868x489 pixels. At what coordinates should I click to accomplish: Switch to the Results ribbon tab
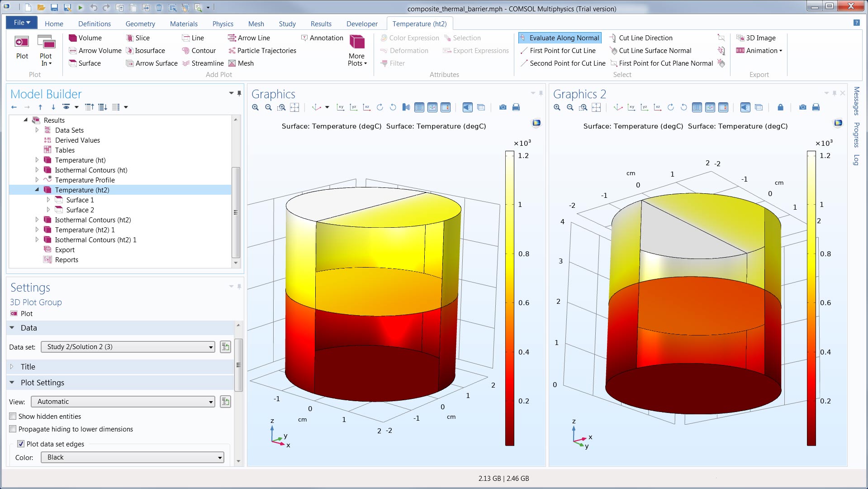(x=321, y=24)
